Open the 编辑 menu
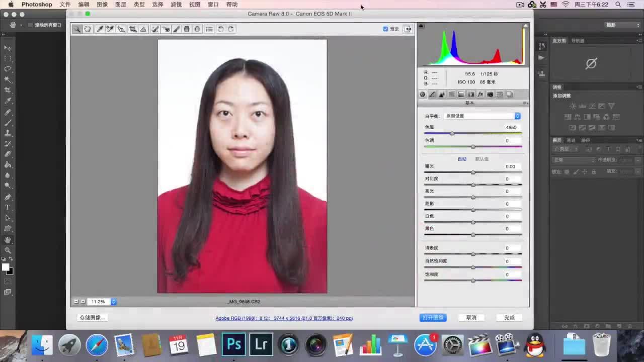 (x=84, y=5)
